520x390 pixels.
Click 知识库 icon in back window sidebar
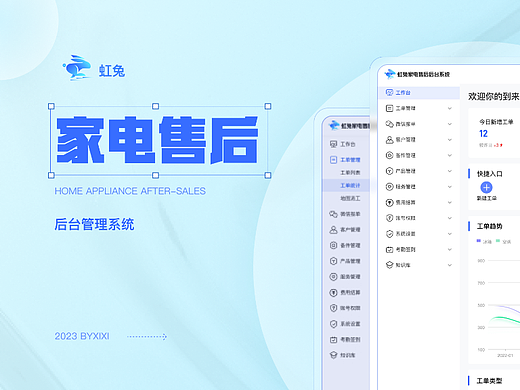333,355
